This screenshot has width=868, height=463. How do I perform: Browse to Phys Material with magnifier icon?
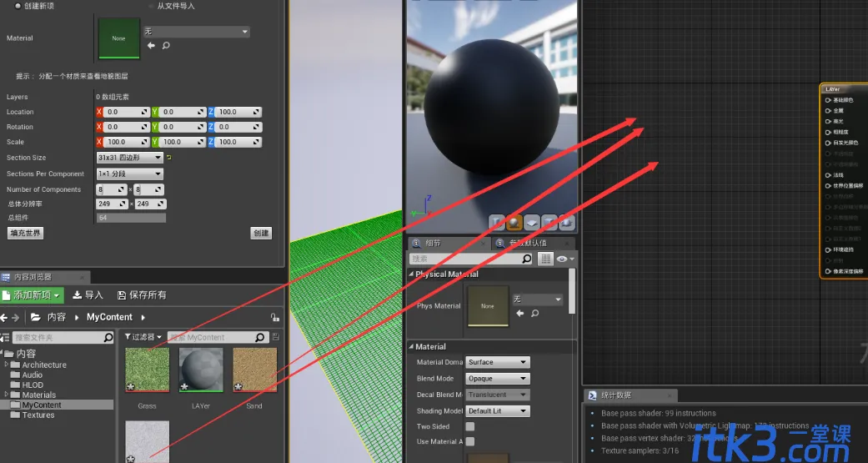[x=534, y=314]
